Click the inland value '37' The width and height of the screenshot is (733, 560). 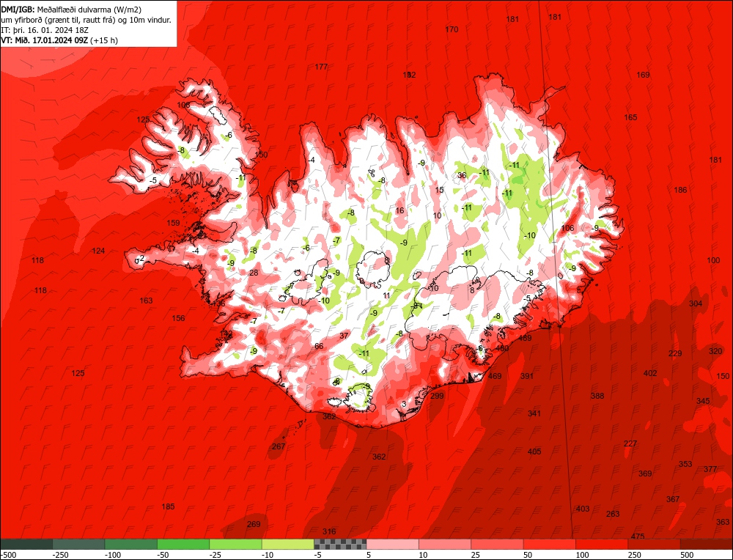click(344, 336)
